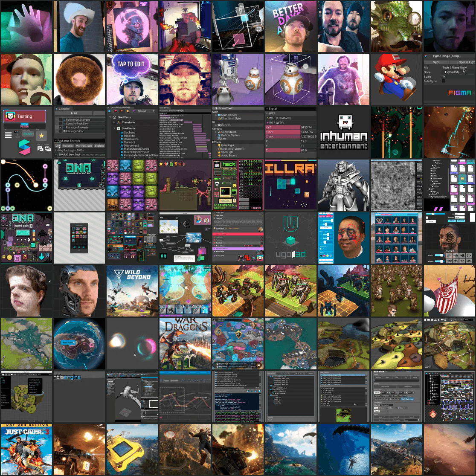Click the Sync button in Figma panel

[x=436, y=62]
